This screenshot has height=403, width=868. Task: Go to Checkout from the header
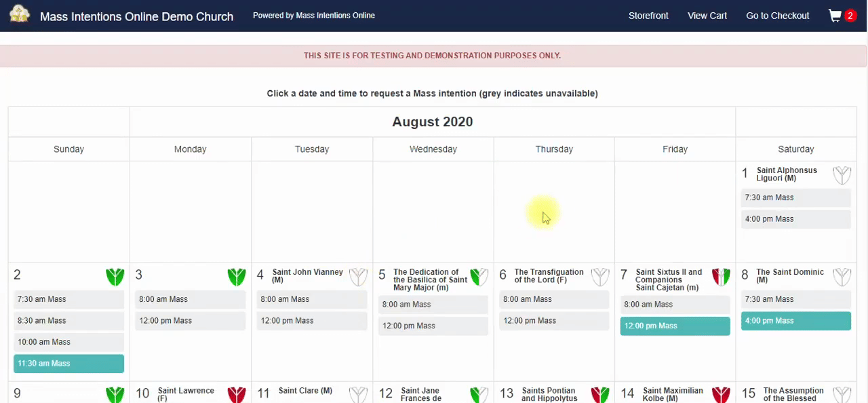coord(778,16)
